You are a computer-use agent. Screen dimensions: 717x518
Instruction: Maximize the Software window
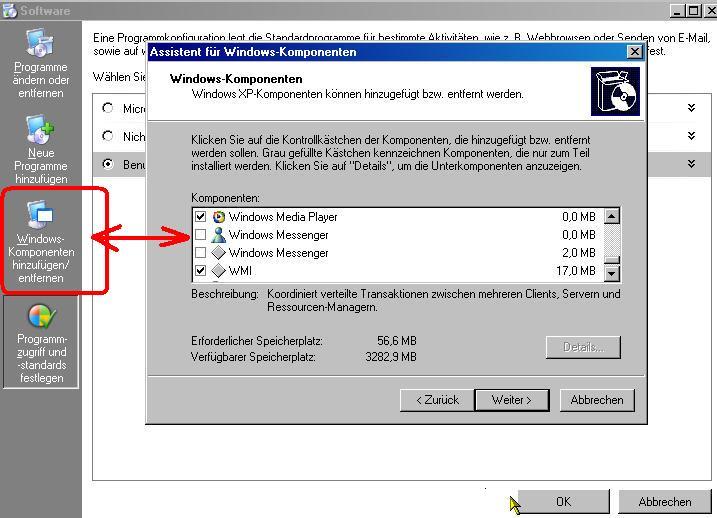tap(693, 10)
